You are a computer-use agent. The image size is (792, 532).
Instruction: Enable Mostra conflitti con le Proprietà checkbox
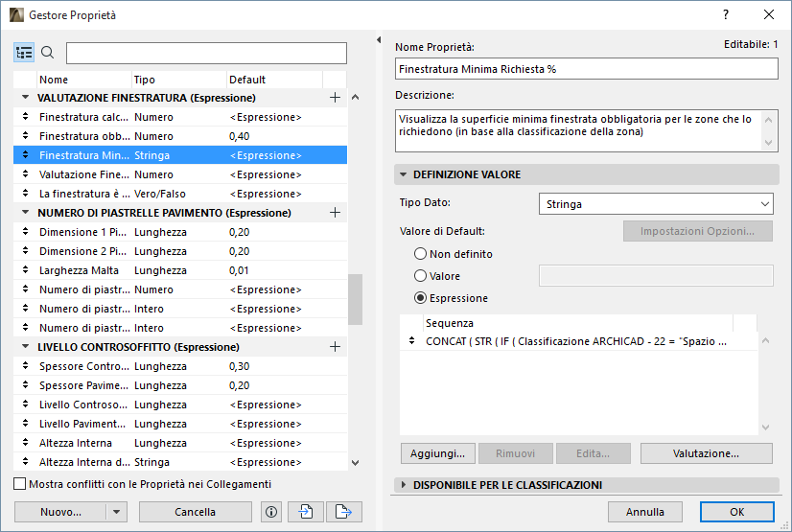[20, 484]
